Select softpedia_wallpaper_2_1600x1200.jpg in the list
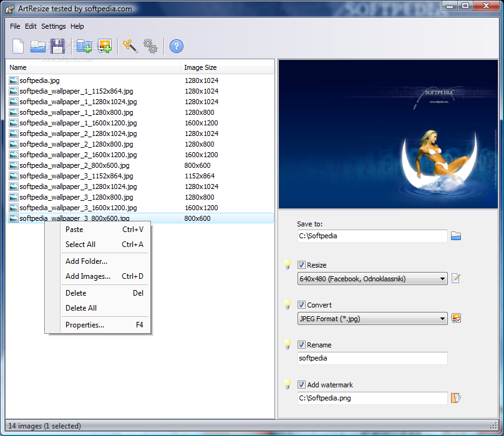504x436 pixels. click(78, 155)
